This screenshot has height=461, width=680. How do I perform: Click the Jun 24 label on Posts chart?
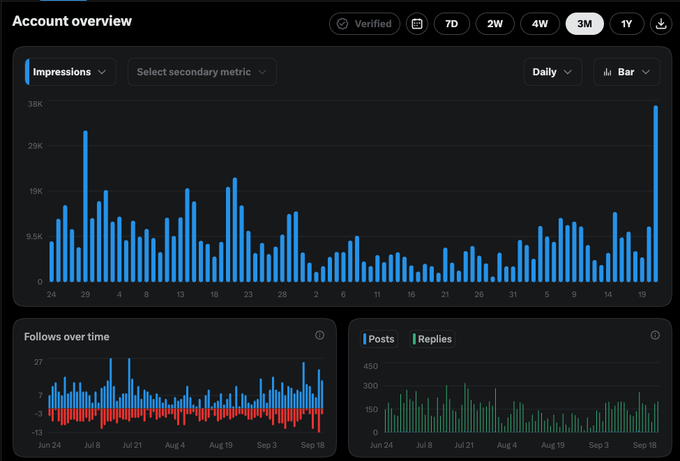pyautogui.click(x=382, y=445)
